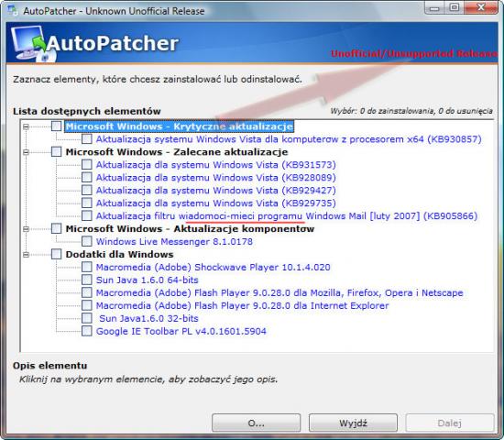
Task: Select Google IE Toolbar PL v4.0.1601.5904 entry
Action: tap(181, 331)
